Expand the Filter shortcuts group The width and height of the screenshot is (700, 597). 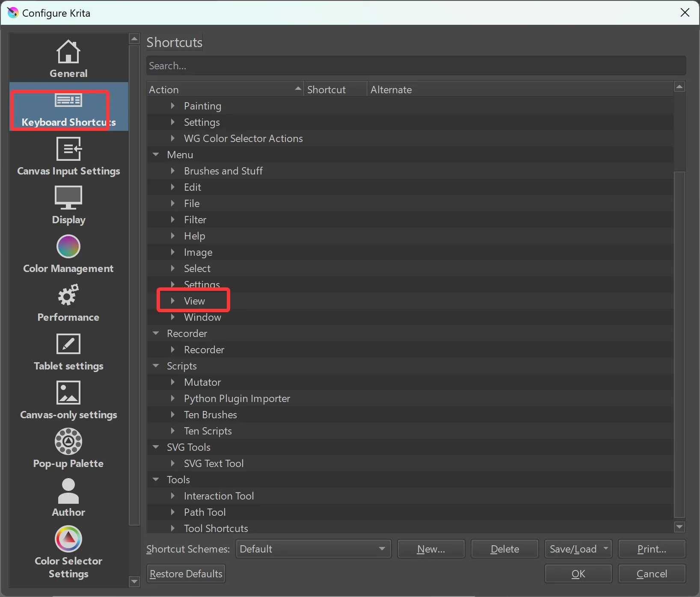click(172, 219)
